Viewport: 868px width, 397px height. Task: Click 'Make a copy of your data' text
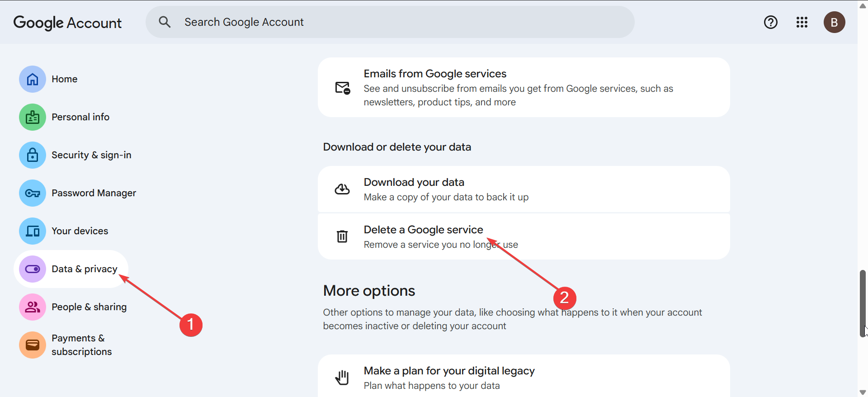point(446,197)
